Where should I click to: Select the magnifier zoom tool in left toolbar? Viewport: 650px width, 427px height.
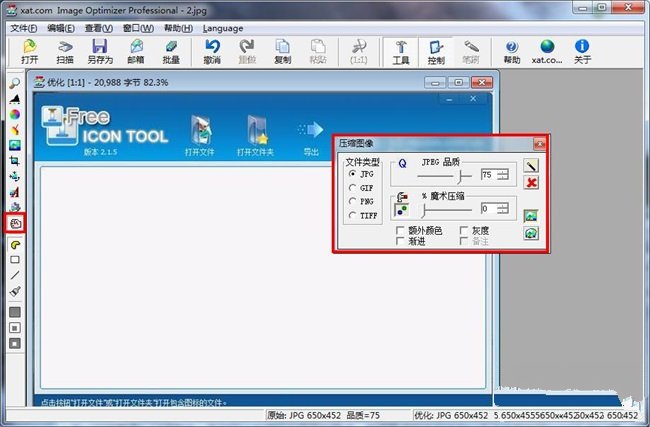15,83
